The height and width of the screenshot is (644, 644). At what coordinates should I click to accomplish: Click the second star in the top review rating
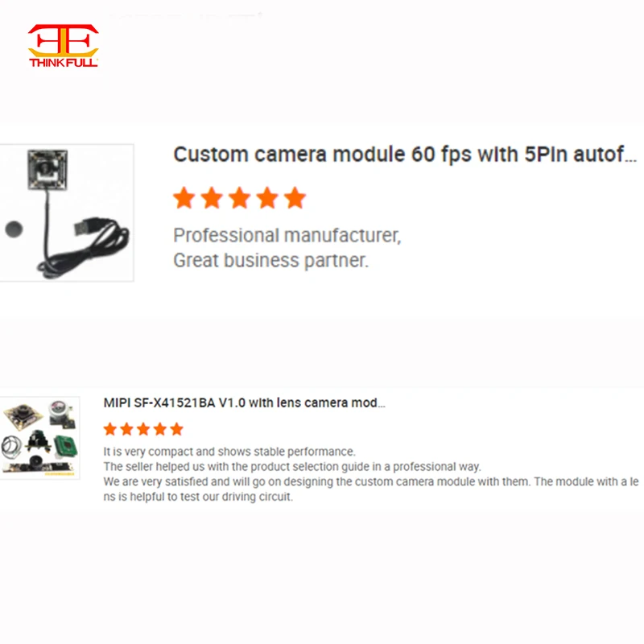[212, 198]
